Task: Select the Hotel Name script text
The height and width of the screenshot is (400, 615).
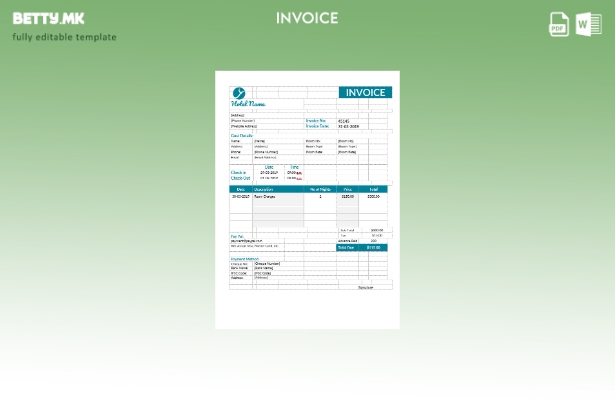Action: tap(249, 104)
